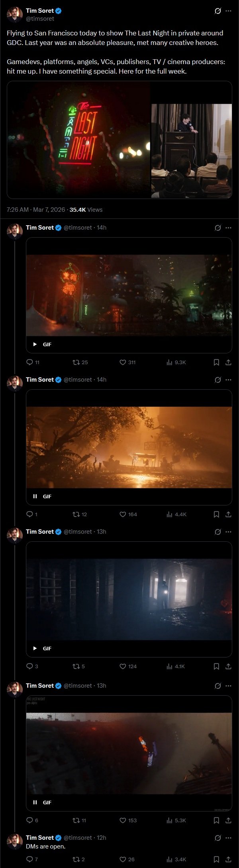Open the @timsoret handle link under name
Image resolution: width=239 pixels, height=868 pixels.
point(40,19)
